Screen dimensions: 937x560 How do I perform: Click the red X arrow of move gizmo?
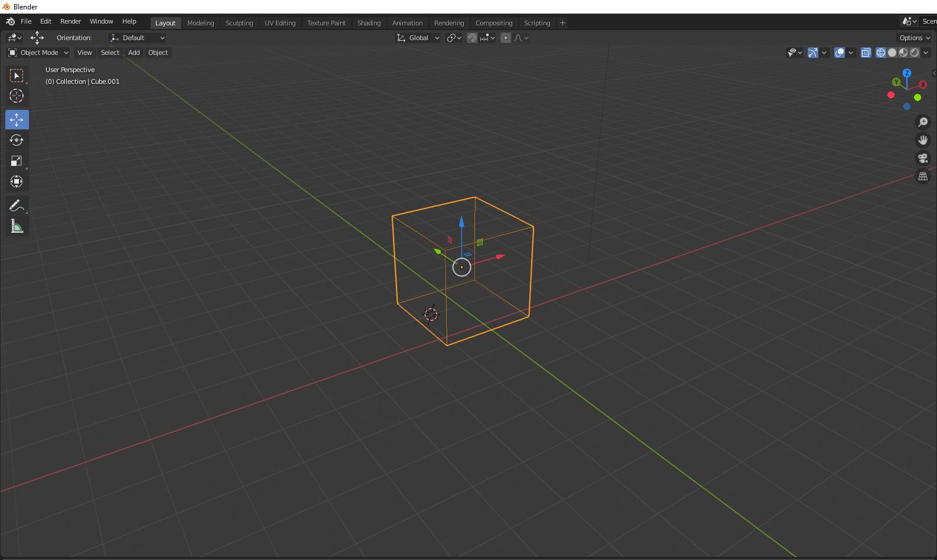pyautogui.click(x=500, y=256)
